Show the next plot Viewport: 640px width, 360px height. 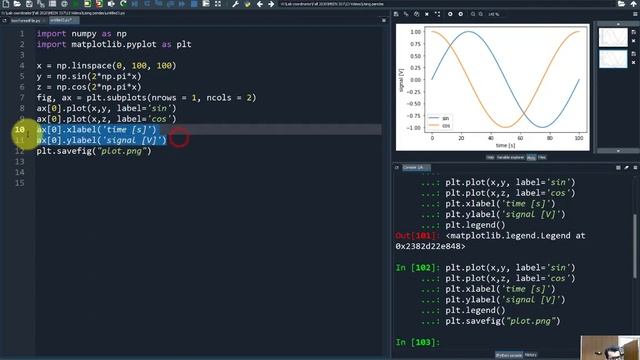pos(460,14)
